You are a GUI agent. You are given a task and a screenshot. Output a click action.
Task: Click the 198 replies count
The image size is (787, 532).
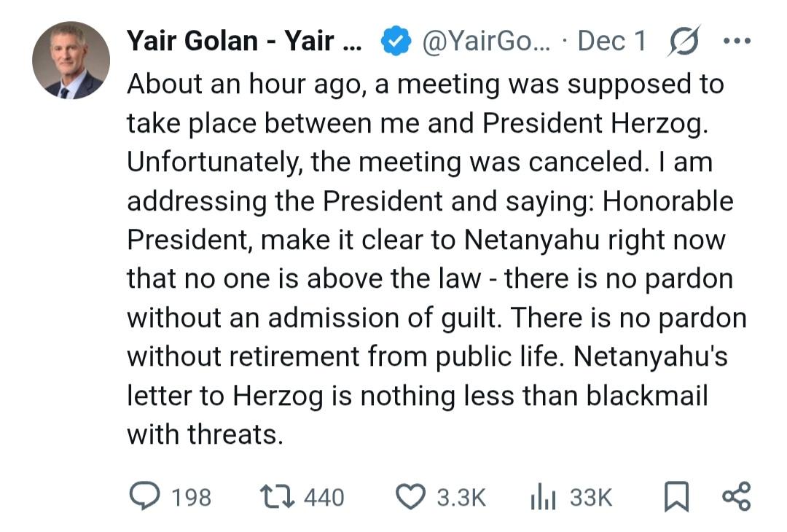click(x=192, y=498)
